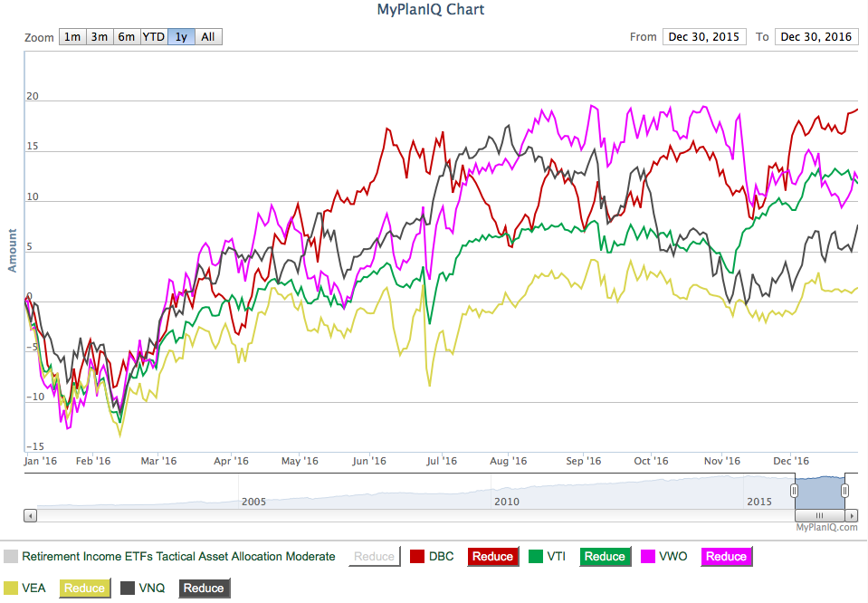Click the gray Retirement Income swatch
The width and height of the screenshot is (868, 603).
(x=11, y=557)
